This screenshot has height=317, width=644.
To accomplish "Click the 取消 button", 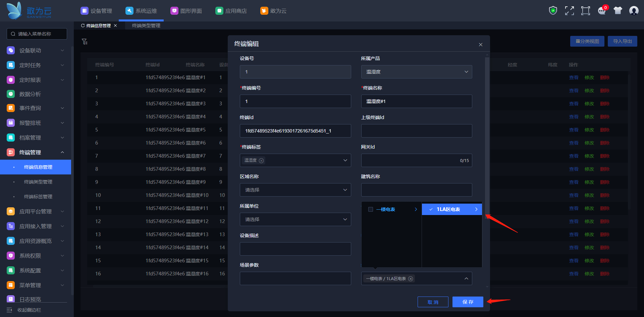I will pyautogui.click(x=433, y=302).
